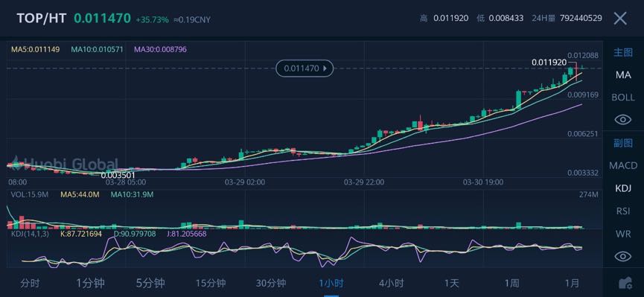Select the WR sub indicator

pos(623,234)
